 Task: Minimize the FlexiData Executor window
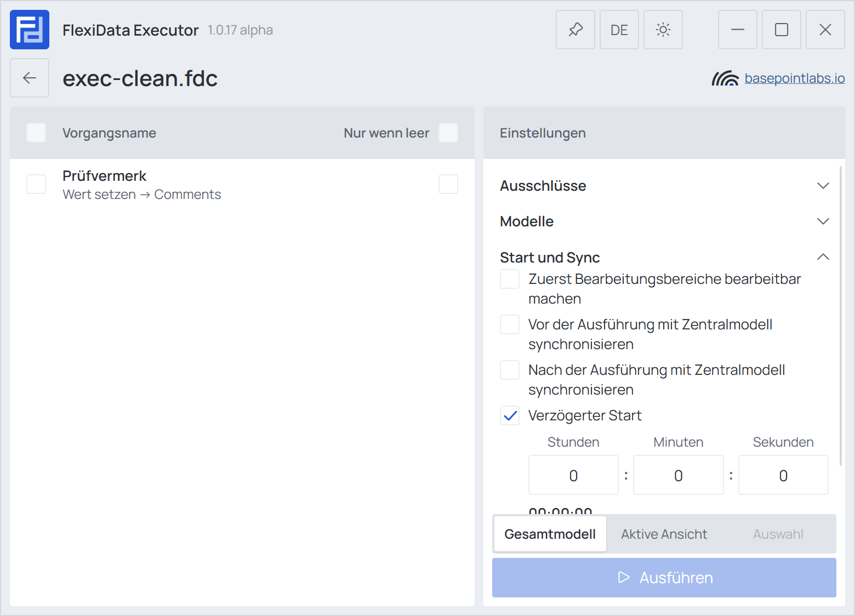pyautogui.click(x=738, y=30)
